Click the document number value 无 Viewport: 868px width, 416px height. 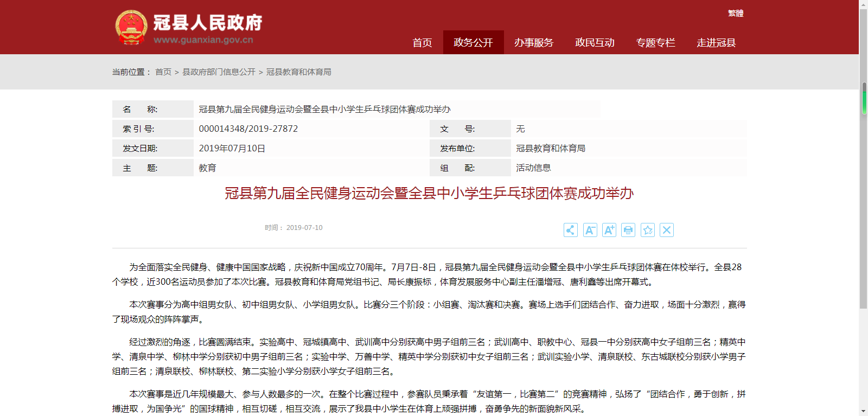pyautogui.click(x=520, y=129)
